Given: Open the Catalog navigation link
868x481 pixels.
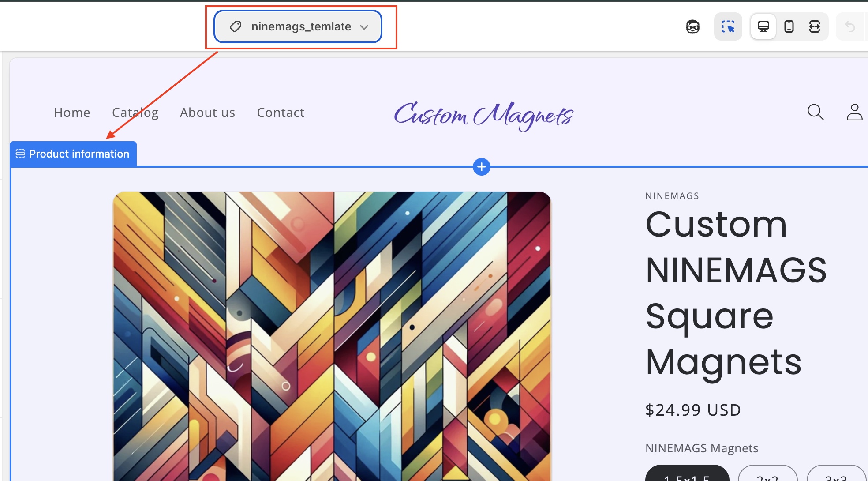Looking at the screenshot, I should pos(135,113).
